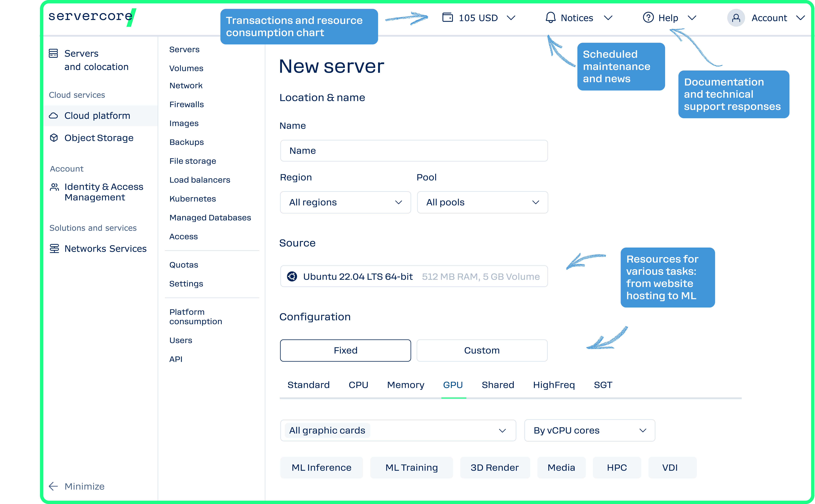
Task: Click the server Name input field
Action: pos(414,151)
